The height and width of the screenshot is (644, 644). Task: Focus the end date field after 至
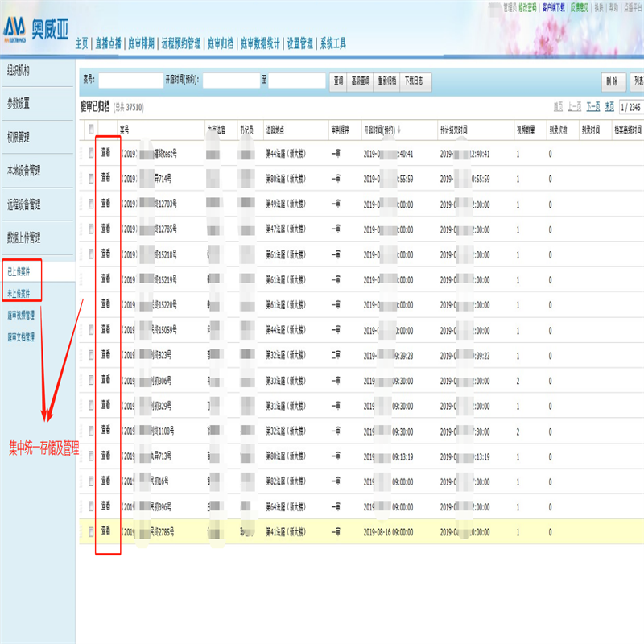pyautogui.click(x=297, y=80)
